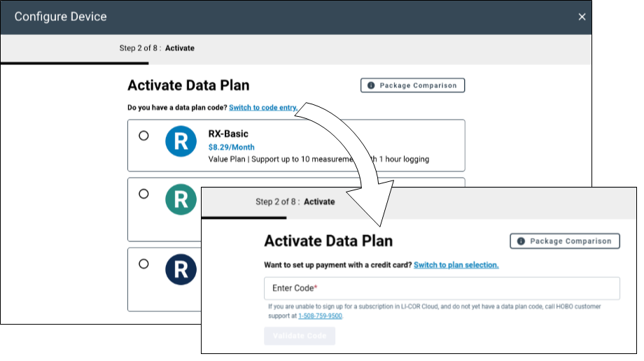The height and width of the screenshot is (361, 644).
Task: Follow the Switch to code entry link
Action: tap(263, 108)
